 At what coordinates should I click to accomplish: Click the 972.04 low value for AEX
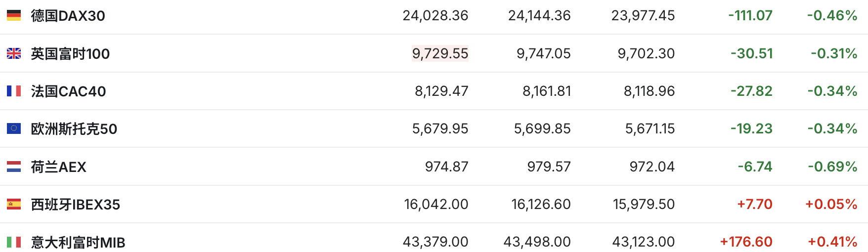point(652,167)
